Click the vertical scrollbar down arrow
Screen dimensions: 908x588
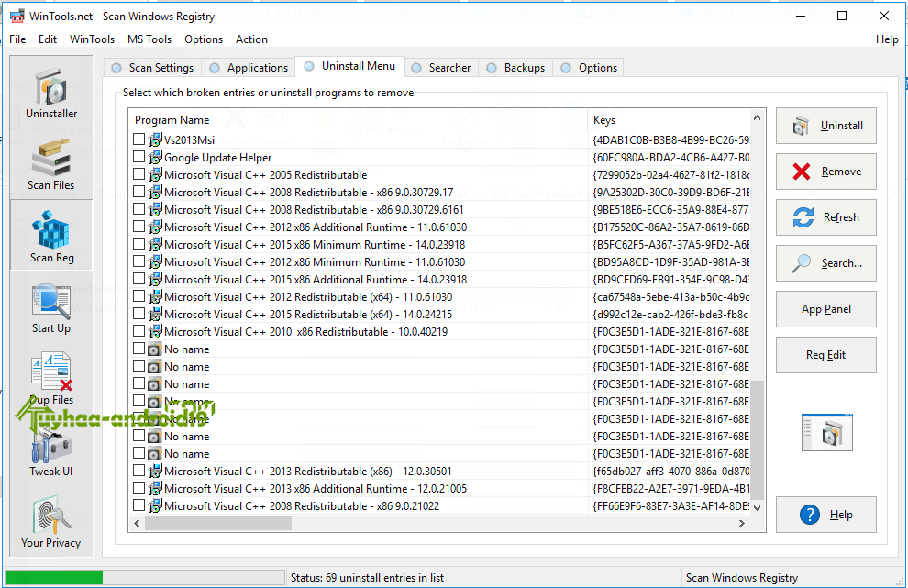(x=757, y=508)
